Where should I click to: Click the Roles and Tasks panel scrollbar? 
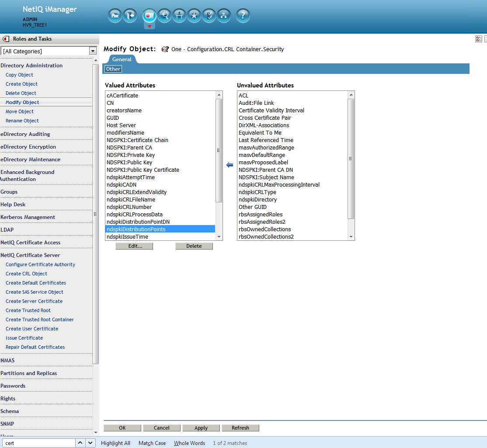96,214
